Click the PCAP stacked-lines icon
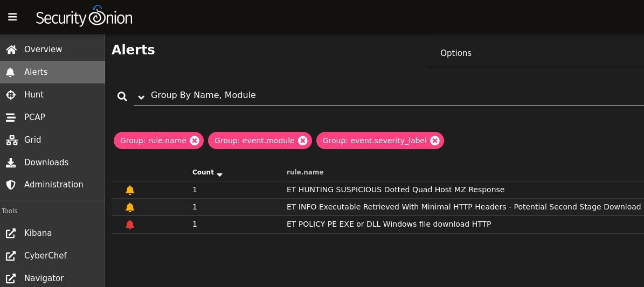644x287 pixels. click(11, 117)
